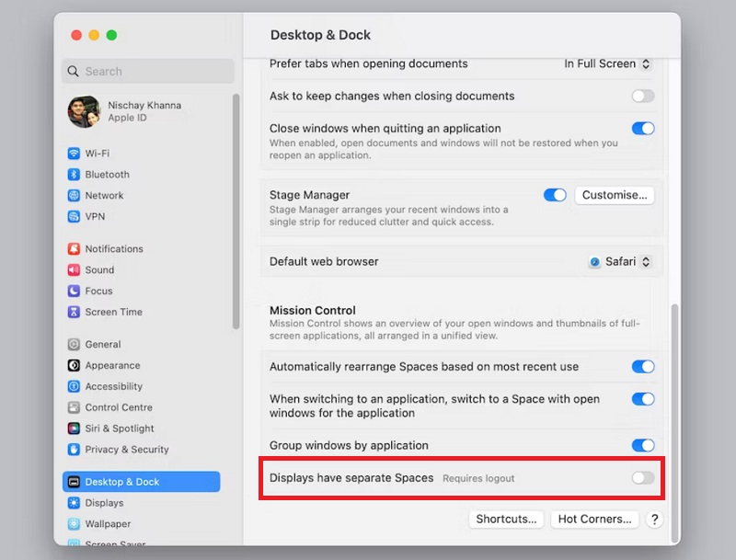The width and height of the screenshot is (736, 560).
Task: Open the Hot Corners... button
Action: [x=594, y=520]
